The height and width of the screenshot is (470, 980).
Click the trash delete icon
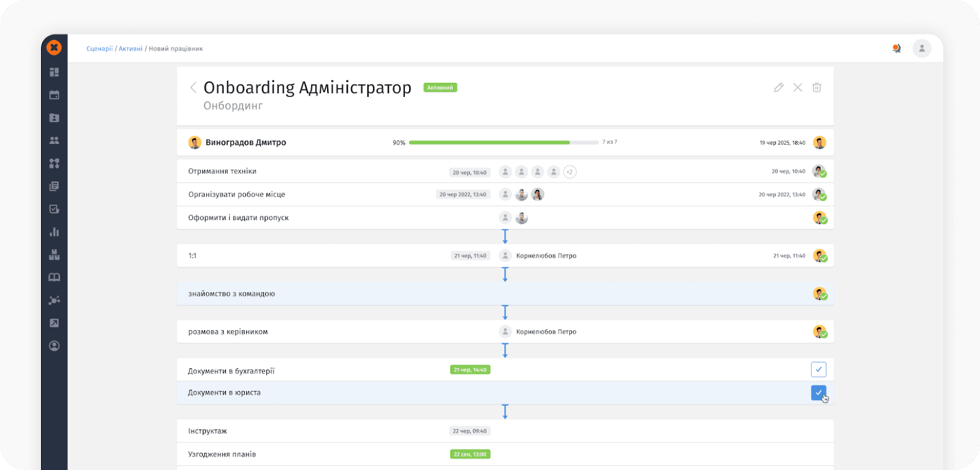816,88
